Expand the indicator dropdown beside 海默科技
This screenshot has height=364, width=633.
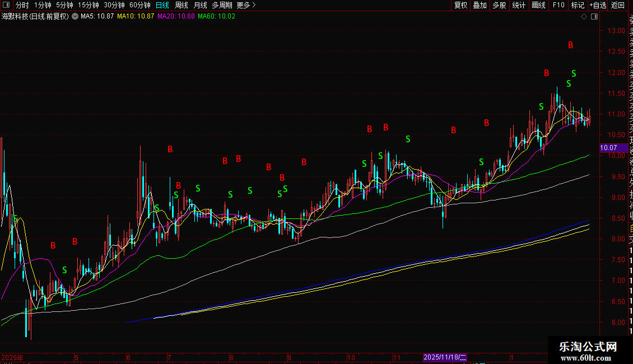(75, 17)
